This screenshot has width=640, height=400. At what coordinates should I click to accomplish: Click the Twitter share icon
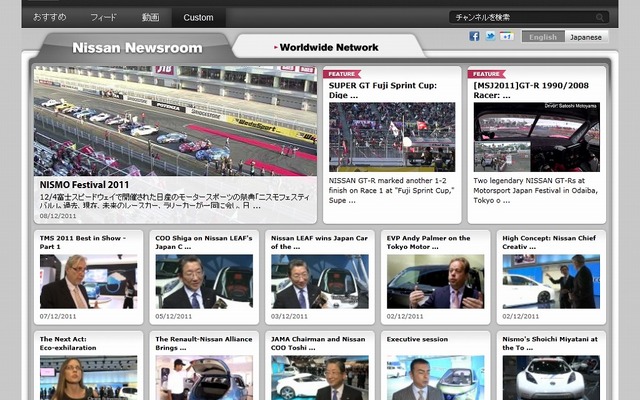pos(490,36)
